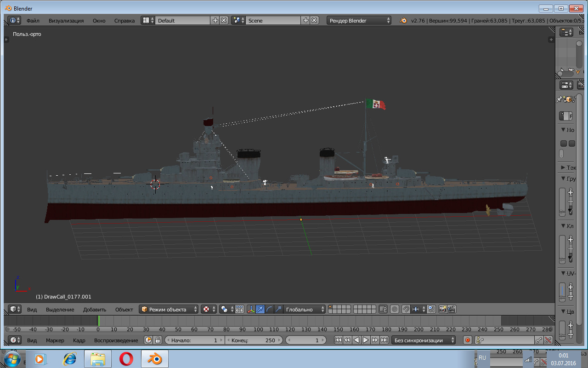Launch Opera from the taskbar
This screenshot has width=588, height=368.
[x=126, y=359]
